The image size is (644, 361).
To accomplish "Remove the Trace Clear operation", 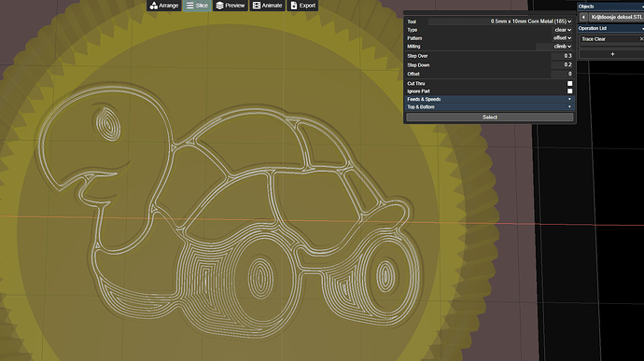I will [x=641, y=39].
